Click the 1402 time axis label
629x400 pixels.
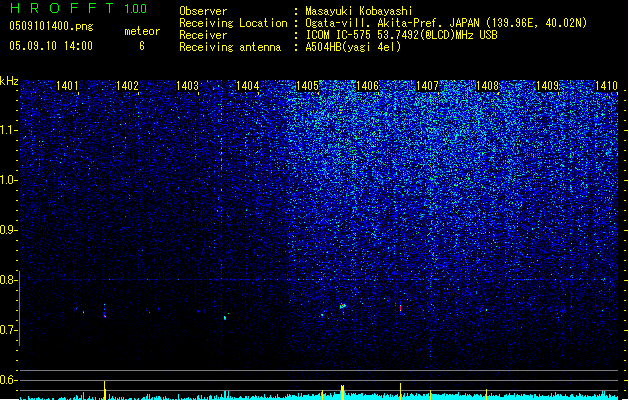[x=127, y=86]
